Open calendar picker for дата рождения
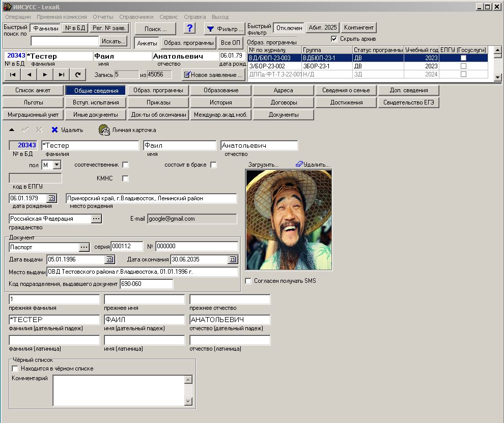 pos(51,198)
